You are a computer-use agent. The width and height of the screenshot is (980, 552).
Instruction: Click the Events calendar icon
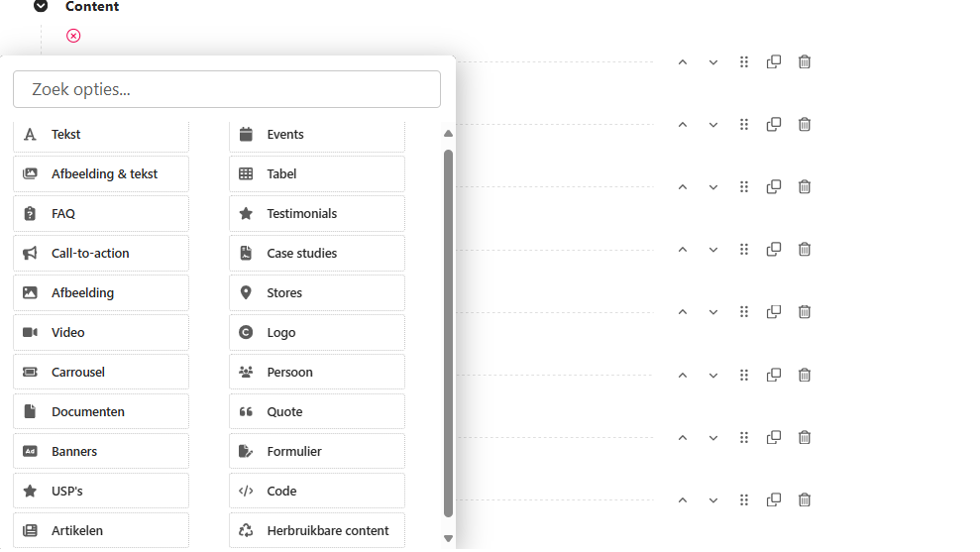click(246, 135)
